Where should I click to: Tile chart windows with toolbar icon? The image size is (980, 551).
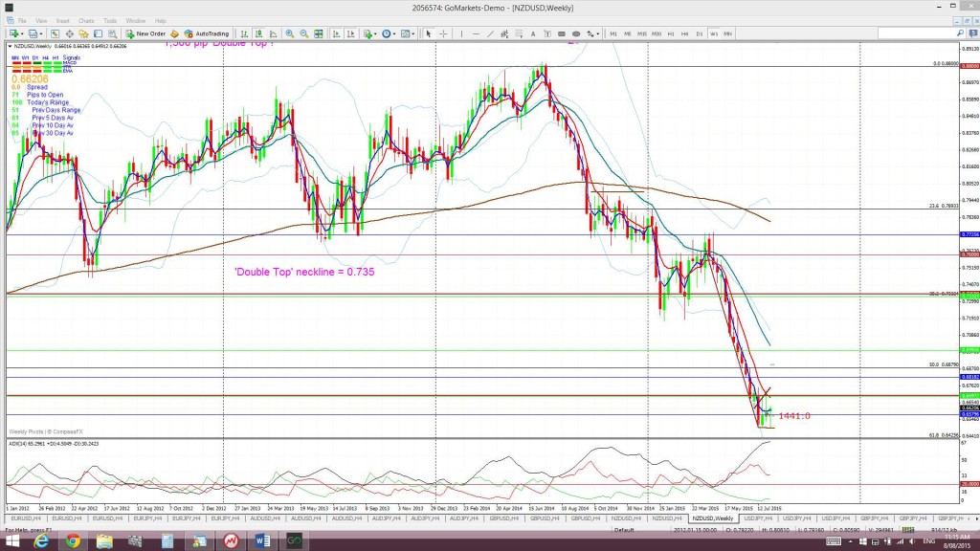click(x=318, y=33)
